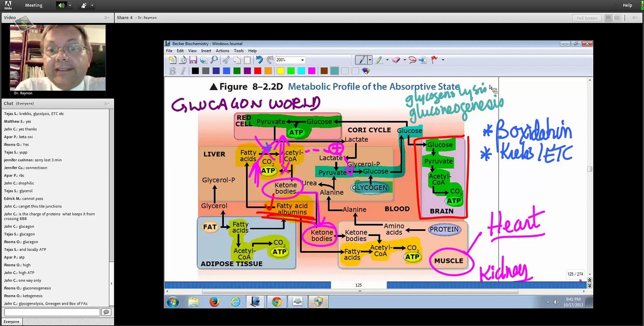Open the Help menu at top right
The width and height of the screenshot is (644, 326).
pos(627,5)
